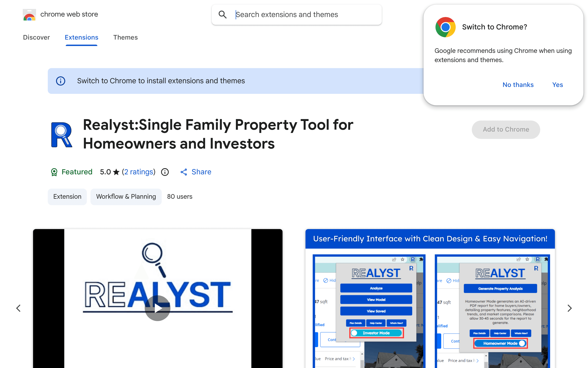Click the extension title heading
This screenshot has height=368, width=588.
(218, 134)
